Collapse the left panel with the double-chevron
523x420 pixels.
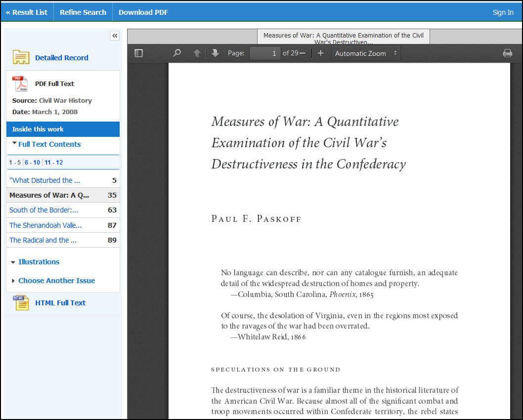115,36
